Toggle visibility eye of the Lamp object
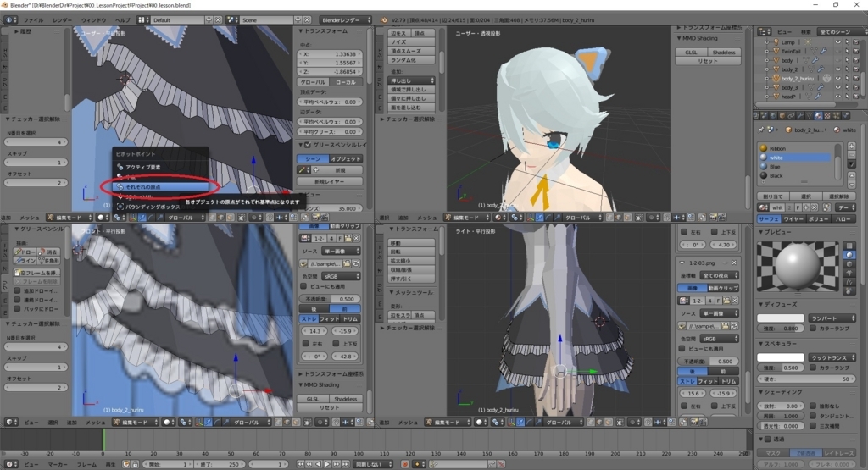Viewport: 868px width, 470px height. (x=837, y=42)
